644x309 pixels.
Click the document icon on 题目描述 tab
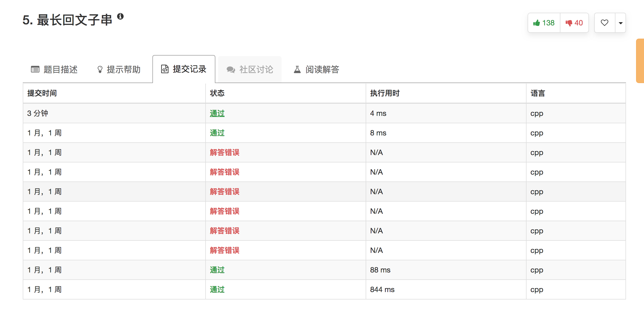(35, 69)
